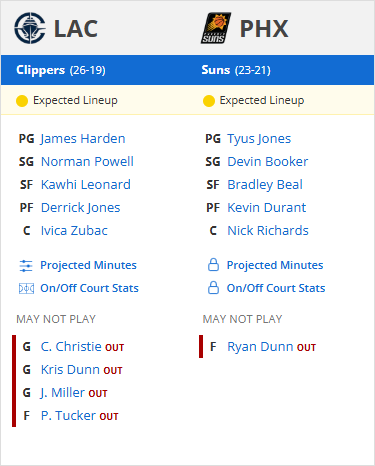
Task: Select Devin Booker in Suns lineup
Action: 268,162
